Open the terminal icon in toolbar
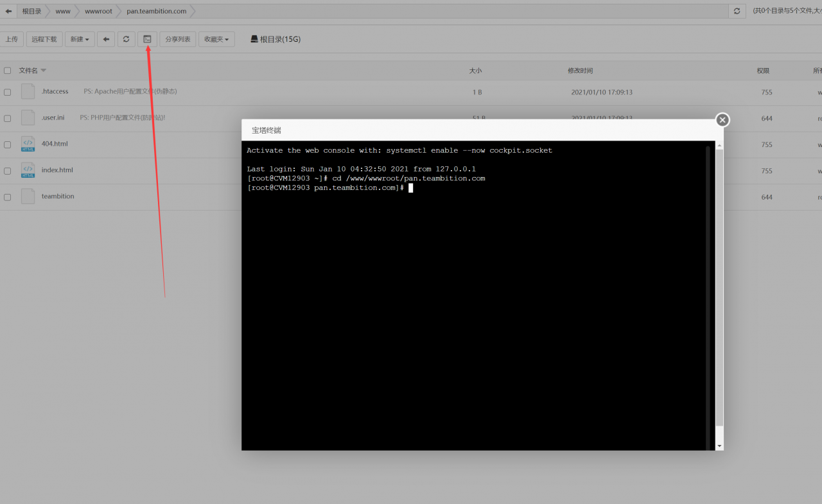The image size is (822, 504). click(x=147, y=39)
